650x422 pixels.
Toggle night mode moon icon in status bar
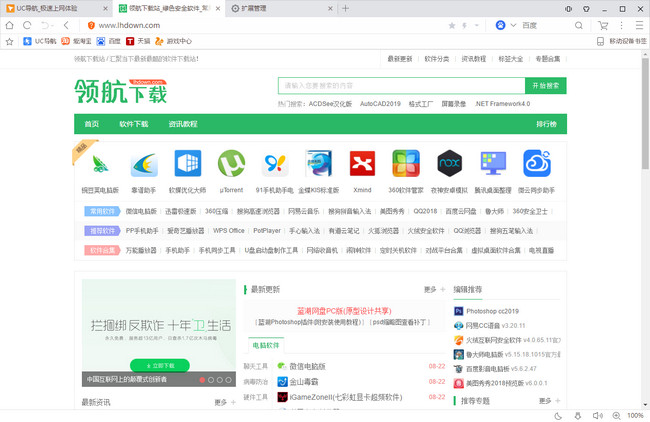(x=558, y=416)
